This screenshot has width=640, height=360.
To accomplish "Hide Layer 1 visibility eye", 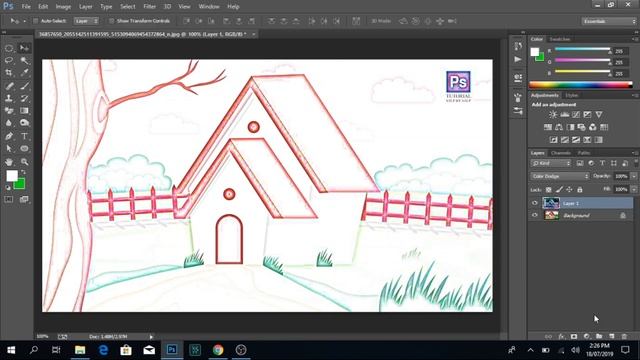I will click(x=535, y=203).
